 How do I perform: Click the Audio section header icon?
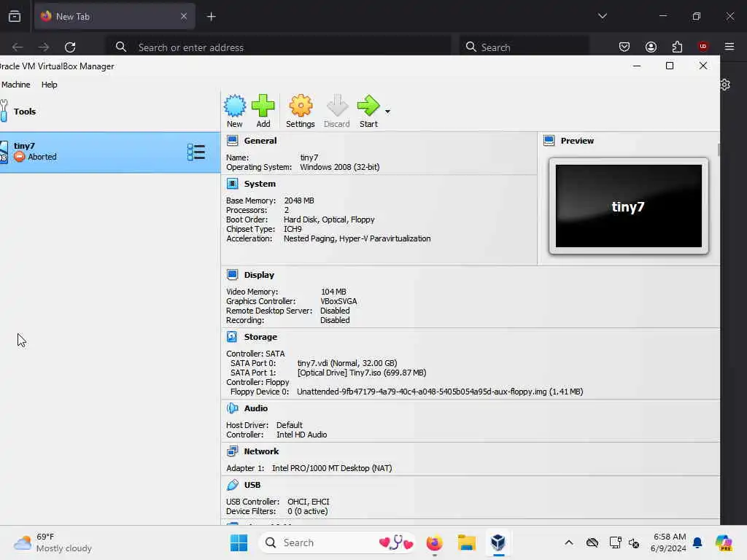click(232, 408)
